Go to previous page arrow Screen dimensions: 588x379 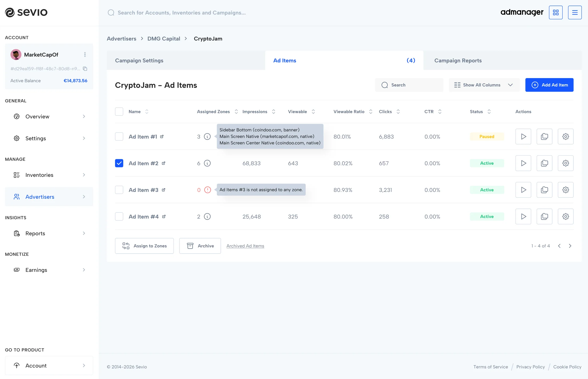(559, 246)
